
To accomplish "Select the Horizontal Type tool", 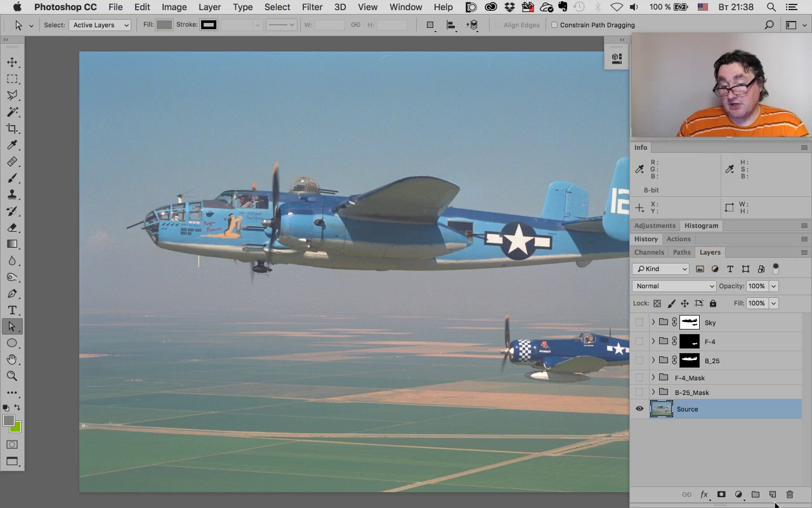I will tap(12, 310).
